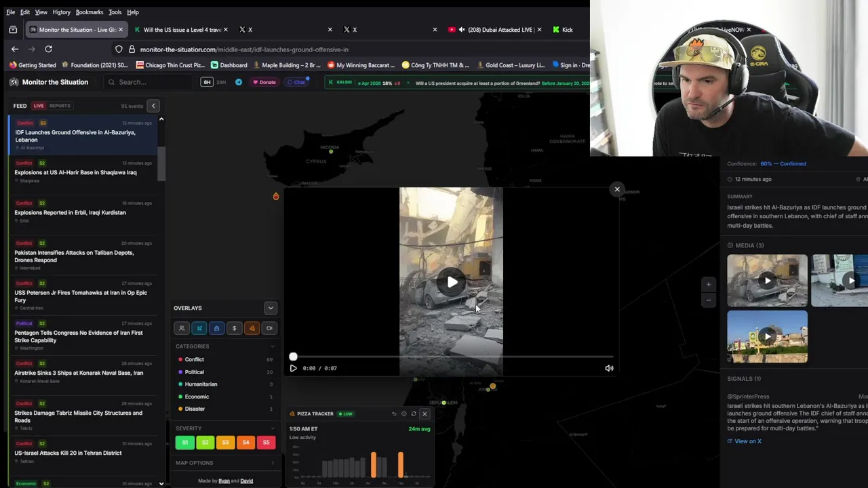Open the Tools menu

coord(115,12)
